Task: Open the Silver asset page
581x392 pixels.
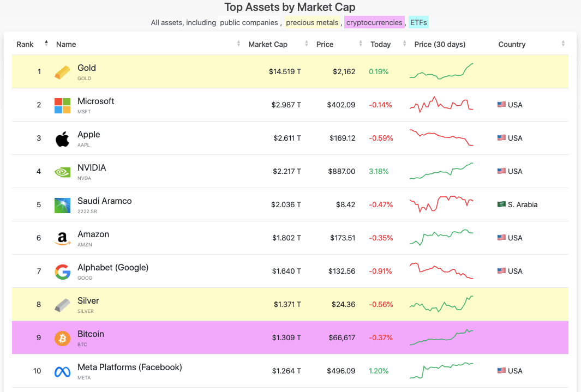Action: (x=88, y=301)
